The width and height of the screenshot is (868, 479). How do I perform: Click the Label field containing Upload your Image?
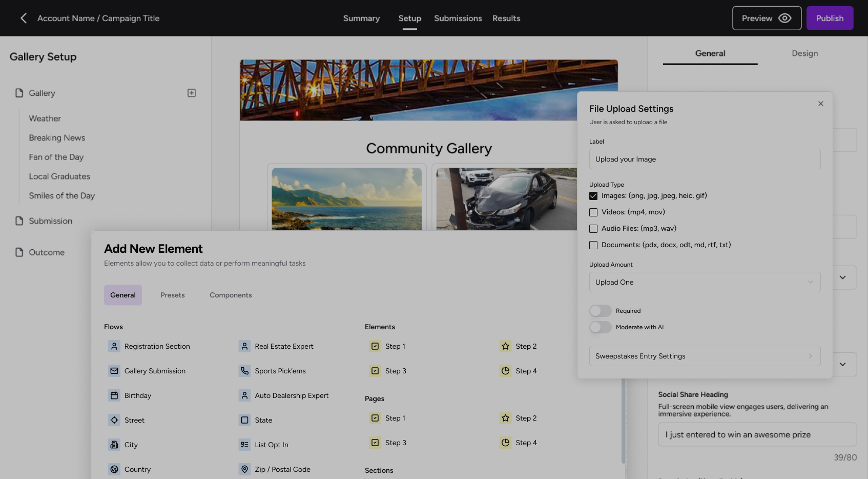705,159
